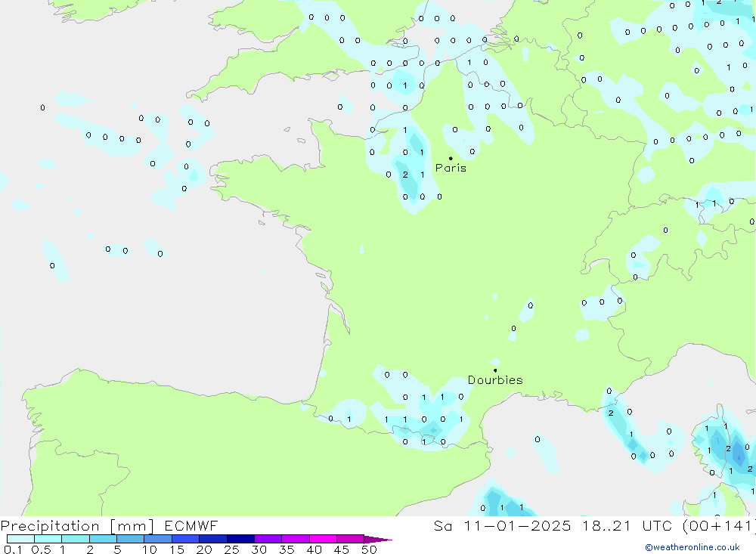This screenshot has height=554, width=756.
Task: Pick the lightest 0.1–0.5 mm legend swatch
Action: (x=20, y=539)
